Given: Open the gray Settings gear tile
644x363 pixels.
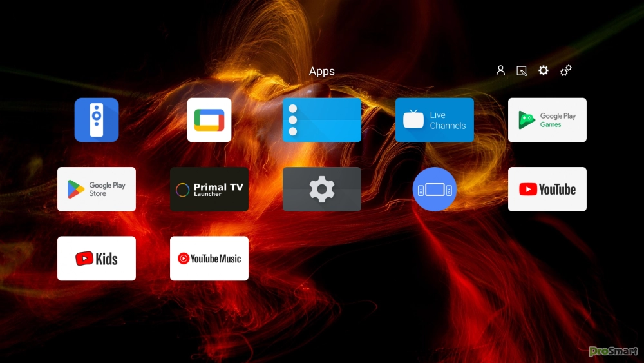Looking at the screenshot, I should 322,190.
